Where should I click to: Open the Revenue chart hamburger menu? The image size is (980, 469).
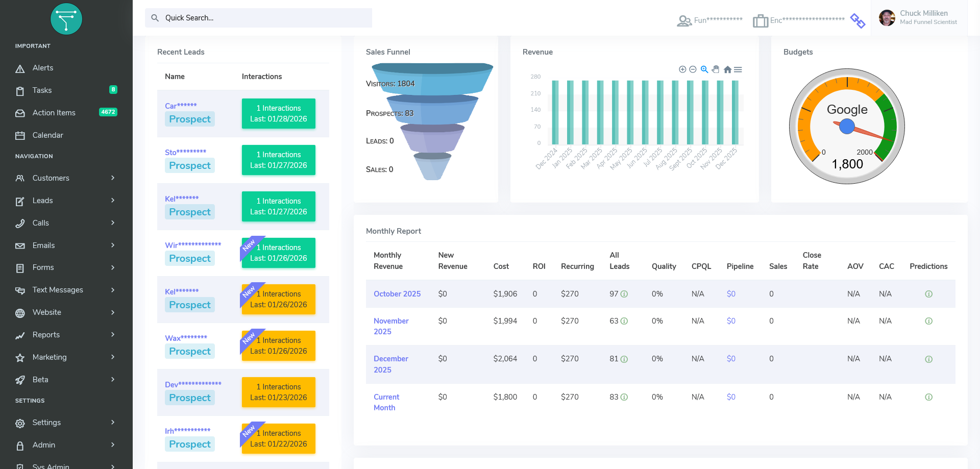coord(738,69)
